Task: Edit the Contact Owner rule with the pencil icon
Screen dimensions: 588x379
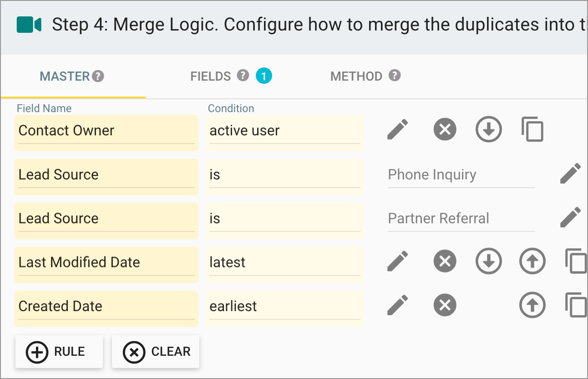Action: pos(397,129)
